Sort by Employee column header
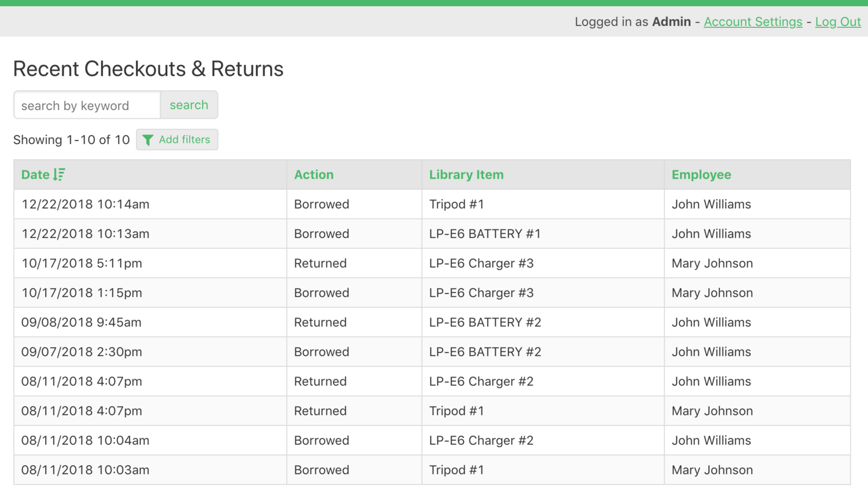Viewport: 868px width, 493px height. click(701, 175)
